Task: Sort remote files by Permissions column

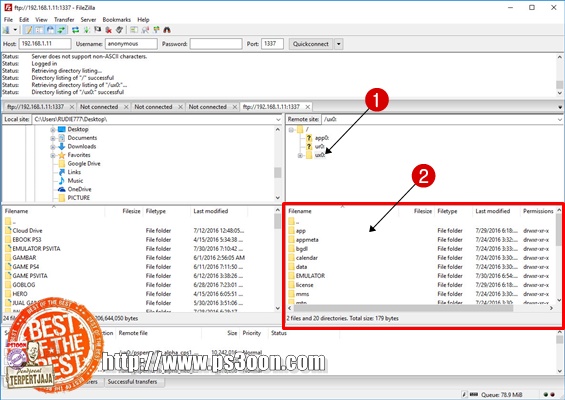Action: [538, 211]
